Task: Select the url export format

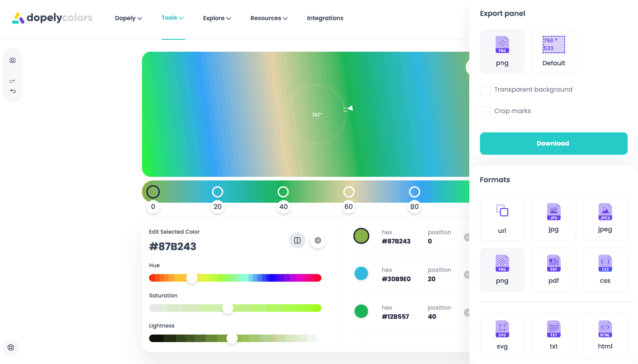Action: point(502,219)
